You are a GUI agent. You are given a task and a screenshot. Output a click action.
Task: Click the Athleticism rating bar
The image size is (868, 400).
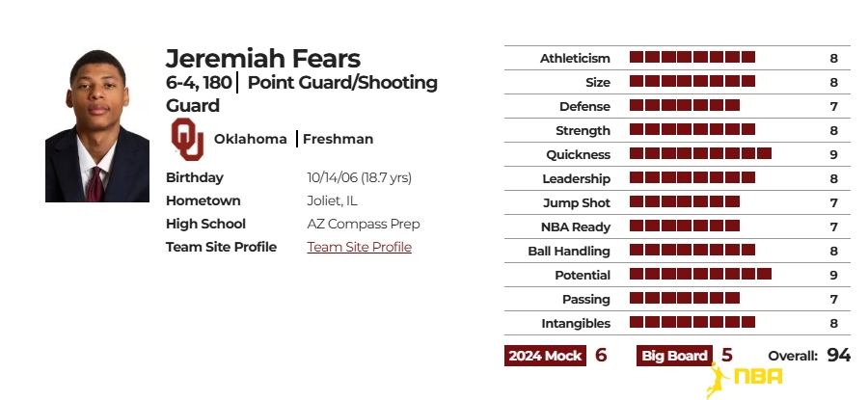pos(692,57)
